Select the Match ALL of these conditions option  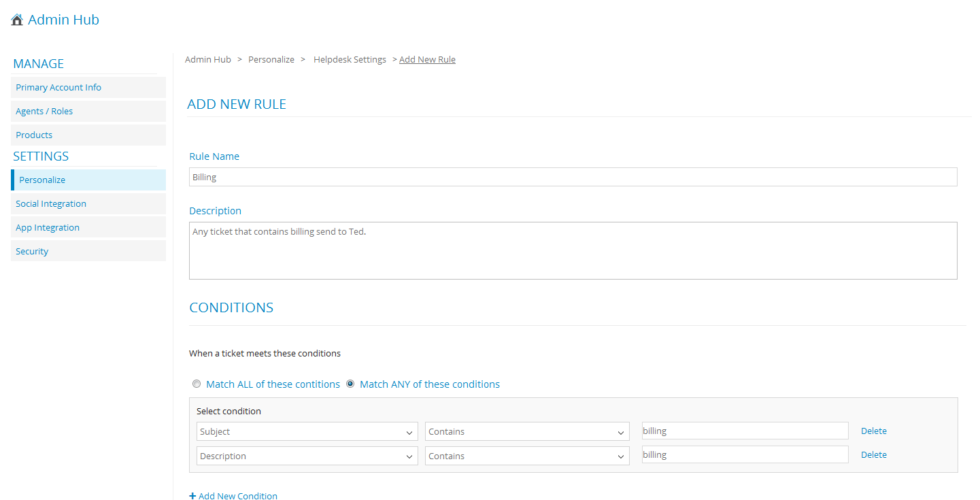pyautogui.click(x=197, y=384)
